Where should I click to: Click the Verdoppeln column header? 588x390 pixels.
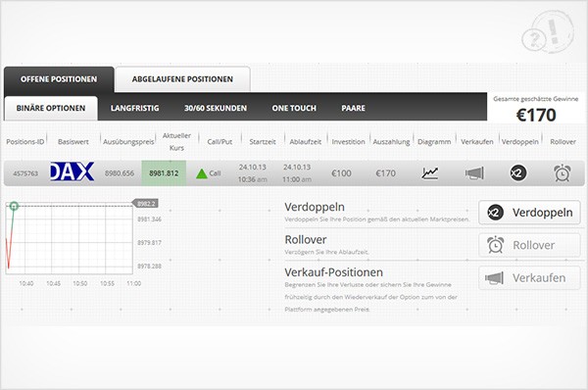pyautogui.click(x=519, y=142)
